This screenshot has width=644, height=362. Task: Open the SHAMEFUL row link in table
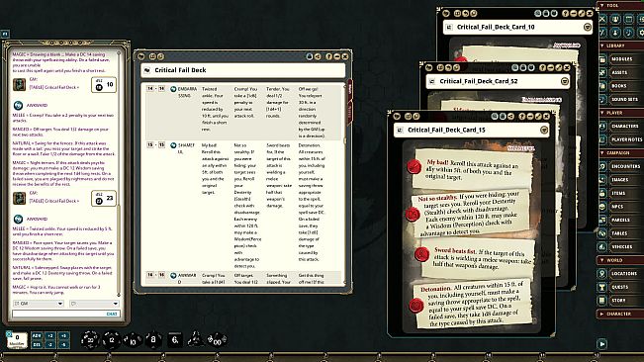tap(173, 145)
